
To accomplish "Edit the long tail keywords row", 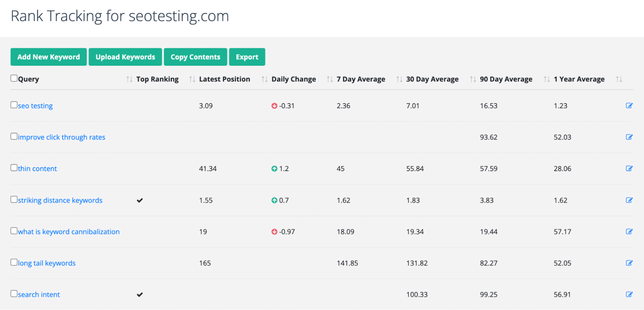I will (x=629, y=263).
